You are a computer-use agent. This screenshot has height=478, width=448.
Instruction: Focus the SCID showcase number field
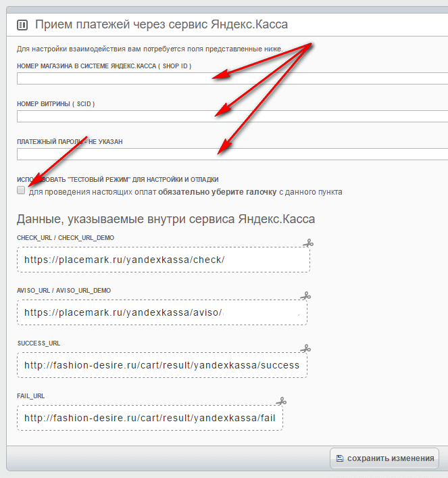coord(232,116)
